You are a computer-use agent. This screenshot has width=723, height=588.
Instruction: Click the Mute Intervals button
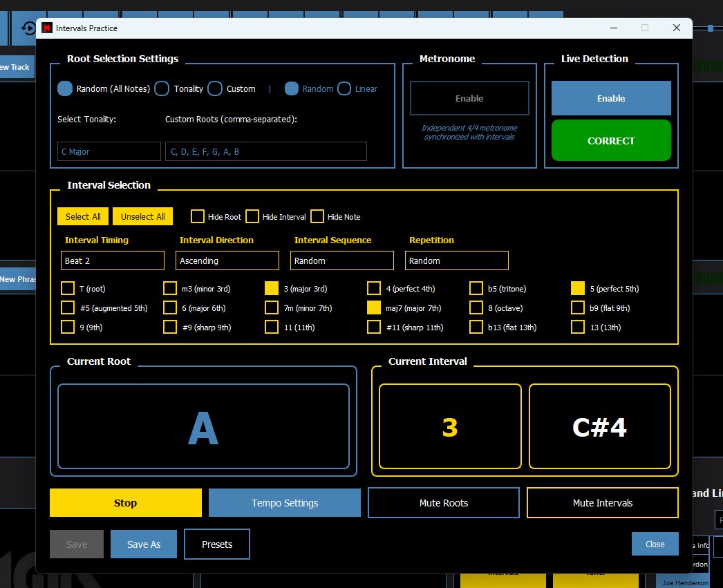(603, 503)
